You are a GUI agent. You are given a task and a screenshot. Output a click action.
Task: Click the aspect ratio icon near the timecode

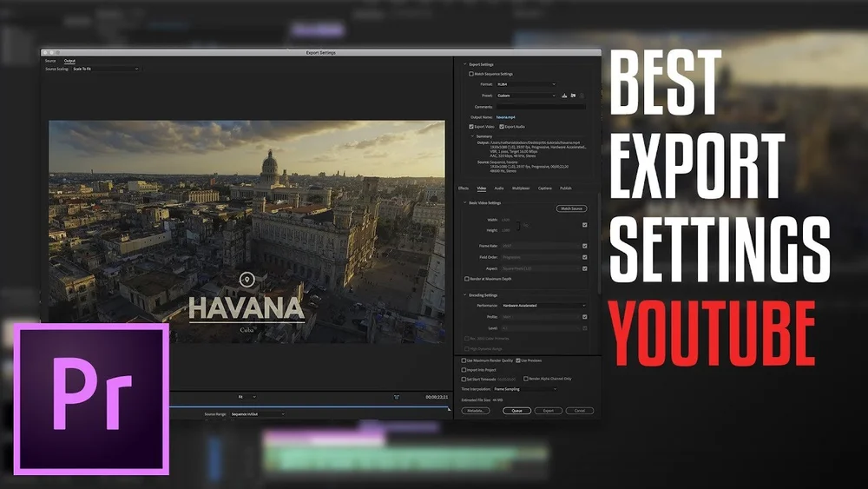pos(397,397)
